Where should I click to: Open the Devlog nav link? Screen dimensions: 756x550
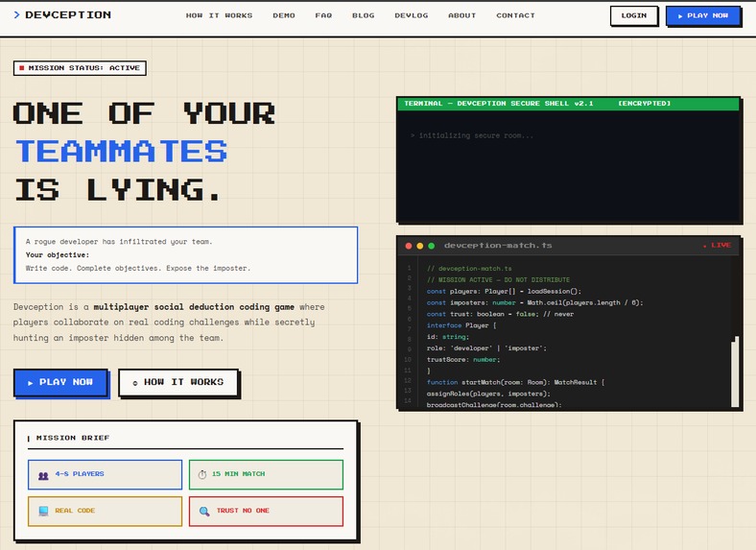(412, 15)
